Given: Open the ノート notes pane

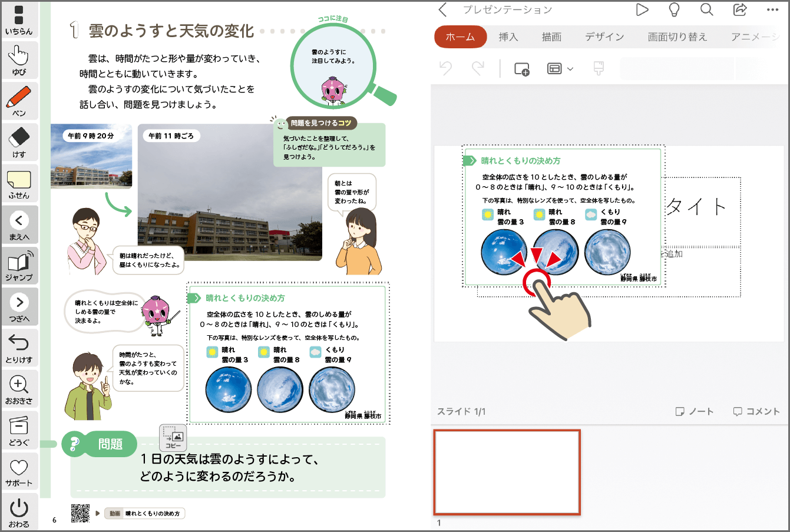Looking at the screenshot, I should point(695,411).
